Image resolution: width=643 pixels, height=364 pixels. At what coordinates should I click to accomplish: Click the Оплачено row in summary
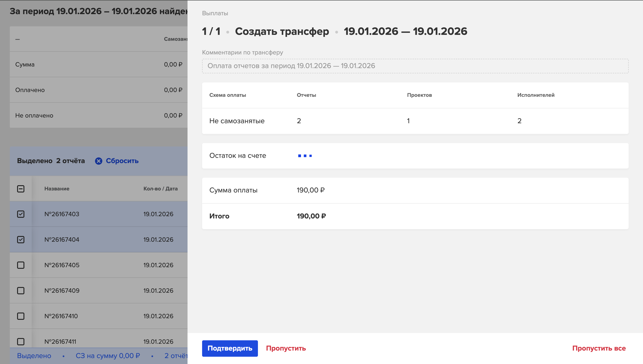[98, 90]
